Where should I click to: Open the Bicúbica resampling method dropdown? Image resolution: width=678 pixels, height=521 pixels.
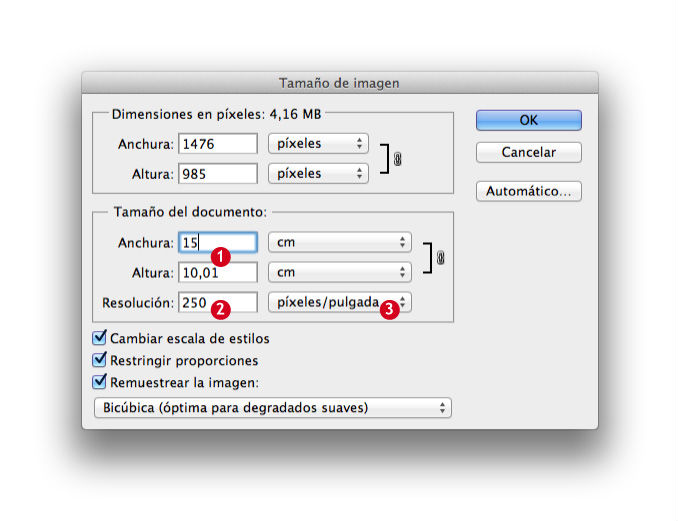click(273, 408)
